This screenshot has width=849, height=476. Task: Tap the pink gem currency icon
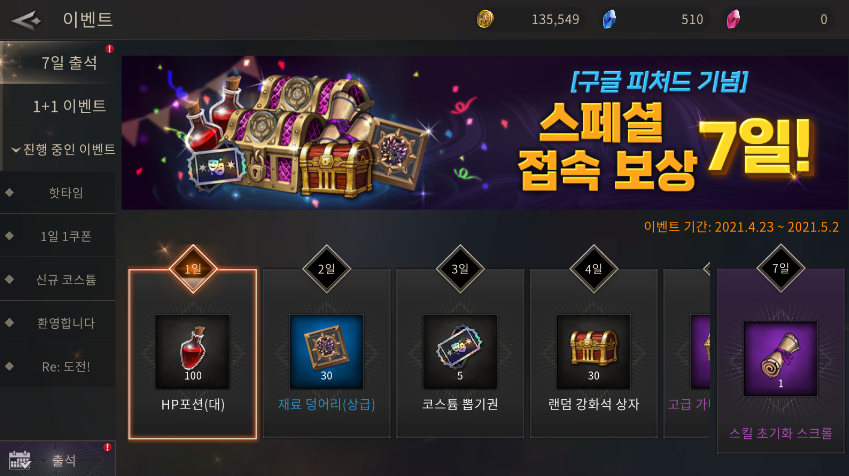point(733,19)
